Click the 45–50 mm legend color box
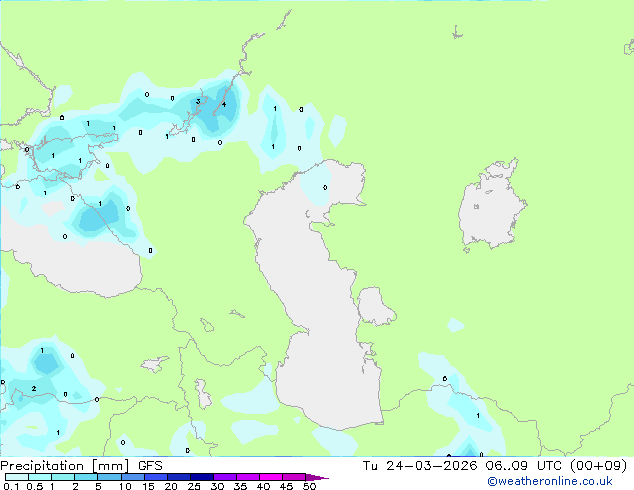Viewport: 634px width, 490px height. 294,477
